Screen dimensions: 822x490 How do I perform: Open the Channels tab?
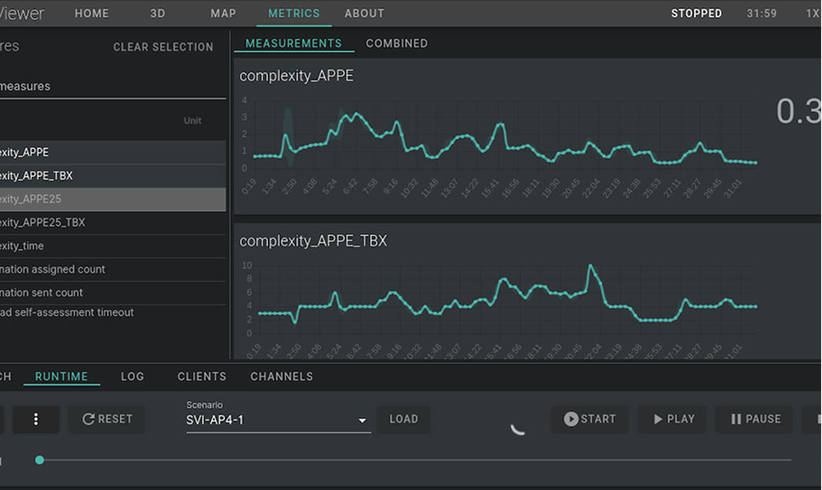click(x=282, y=377)
